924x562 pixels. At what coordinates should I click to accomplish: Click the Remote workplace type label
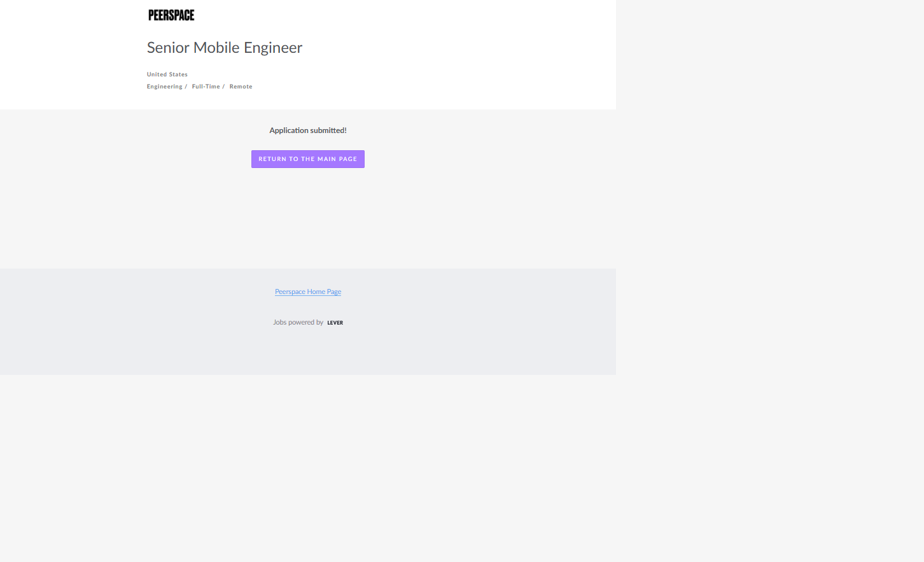(241, 87)
